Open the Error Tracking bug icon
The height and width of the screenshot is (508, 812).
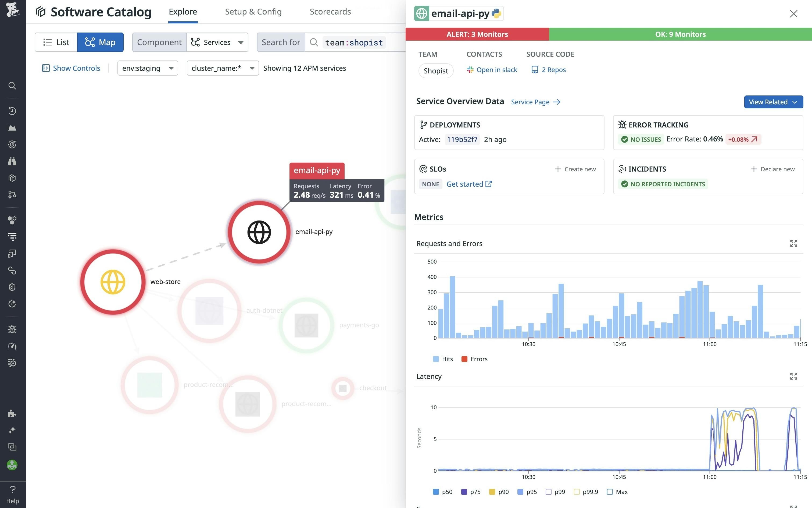[12, 329]
